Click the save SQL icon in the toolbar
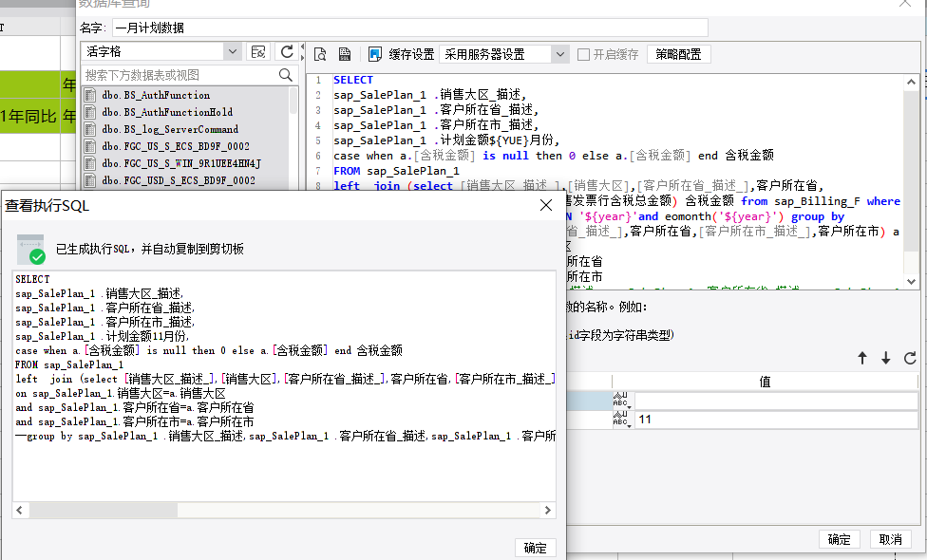This screenshot has height=560, width=927. point(345,54)
